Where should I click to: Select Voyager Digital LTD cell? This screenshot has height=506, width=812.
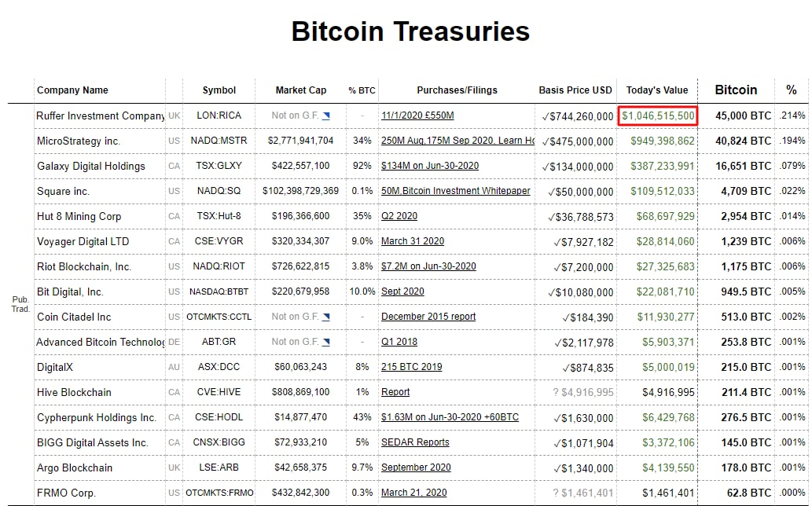click(100, 242)
